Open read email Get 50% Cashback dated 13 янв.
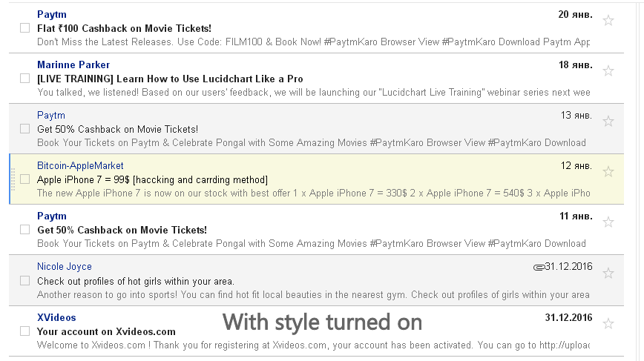 117,129
